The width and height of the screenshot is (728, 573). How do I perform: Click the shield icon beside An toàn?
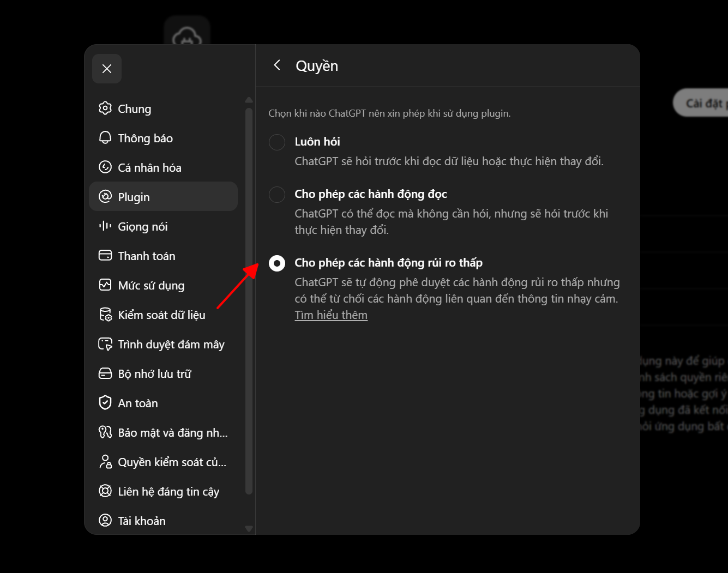[x=105, y=402]
